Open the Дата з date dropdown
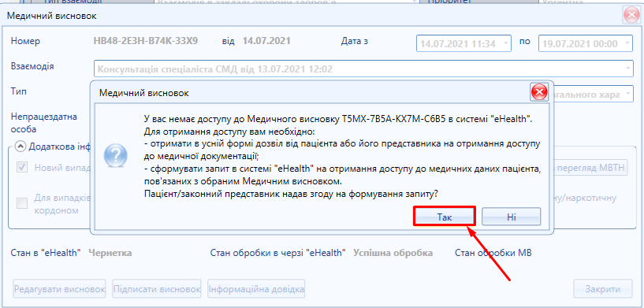Viewport: 644px width, 308px height. point(505,43)
